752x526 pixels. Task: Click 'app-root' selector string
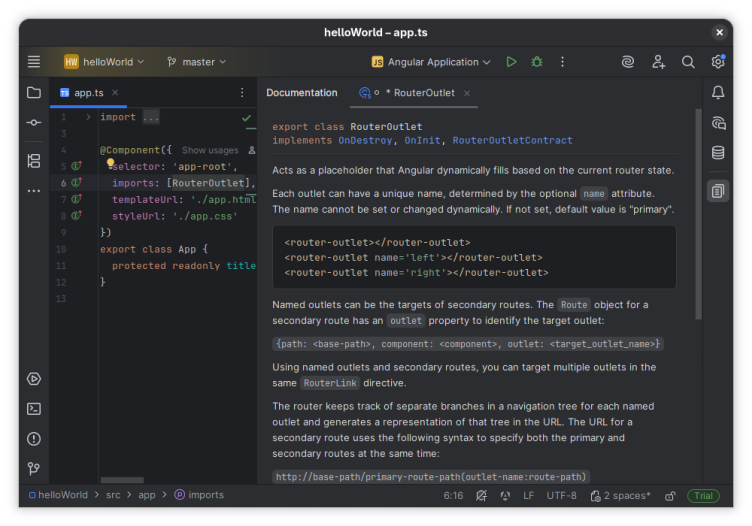tap(202, 166)
